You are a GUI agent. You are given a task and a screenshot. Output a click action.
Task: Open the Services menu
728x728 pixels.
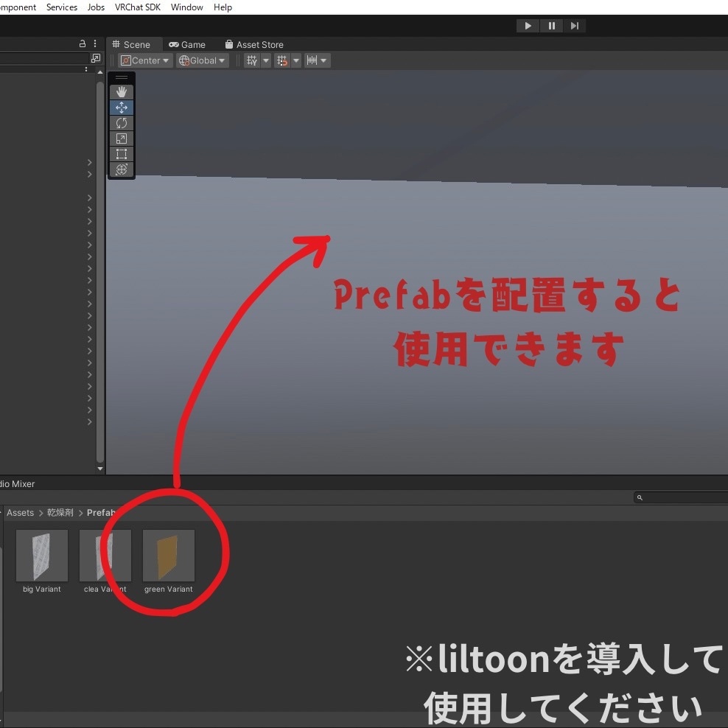click(62, 7)
